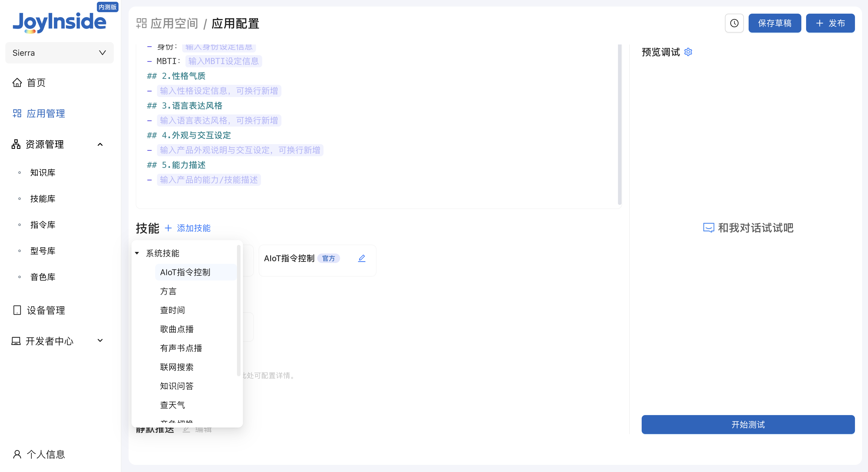Click the 资源管理 hierarchy icon
Screen dimensions: 868x472
[x=16, y=144]
